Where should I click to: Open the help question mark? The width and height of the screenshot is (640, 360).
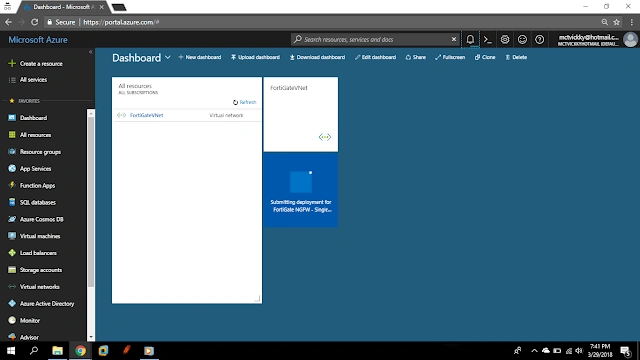coord(540,40)
